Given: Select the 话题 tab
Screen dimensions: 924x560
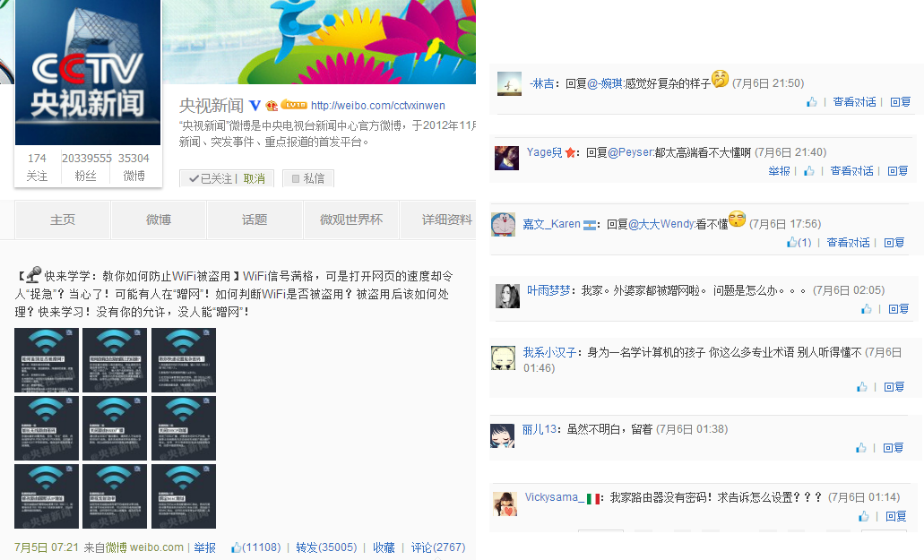Looking at the screenshot, I should coord(255,220).
